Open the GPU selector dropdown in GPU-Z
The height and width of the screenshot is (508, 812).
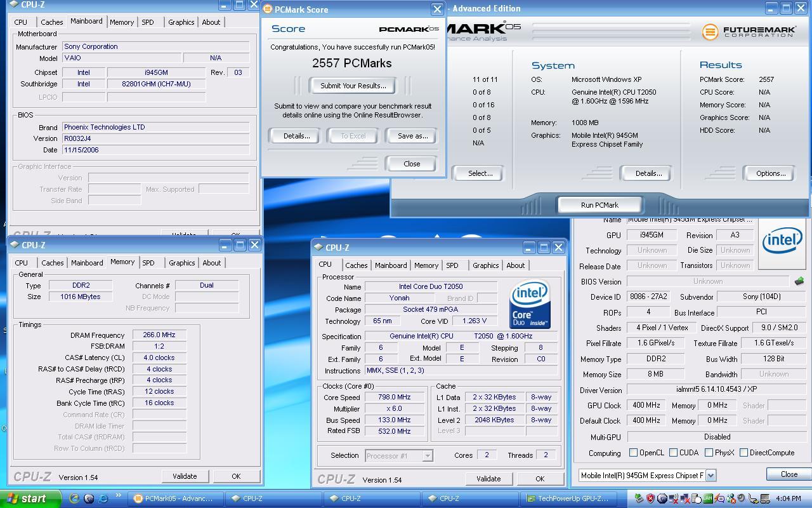pos(710,475)
